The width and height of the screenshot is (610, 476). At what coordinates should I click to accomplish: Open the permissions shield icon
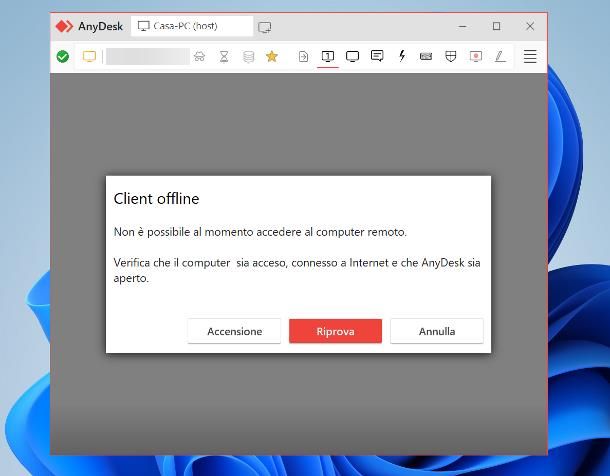pyautogui.click(x=450, y=56)
